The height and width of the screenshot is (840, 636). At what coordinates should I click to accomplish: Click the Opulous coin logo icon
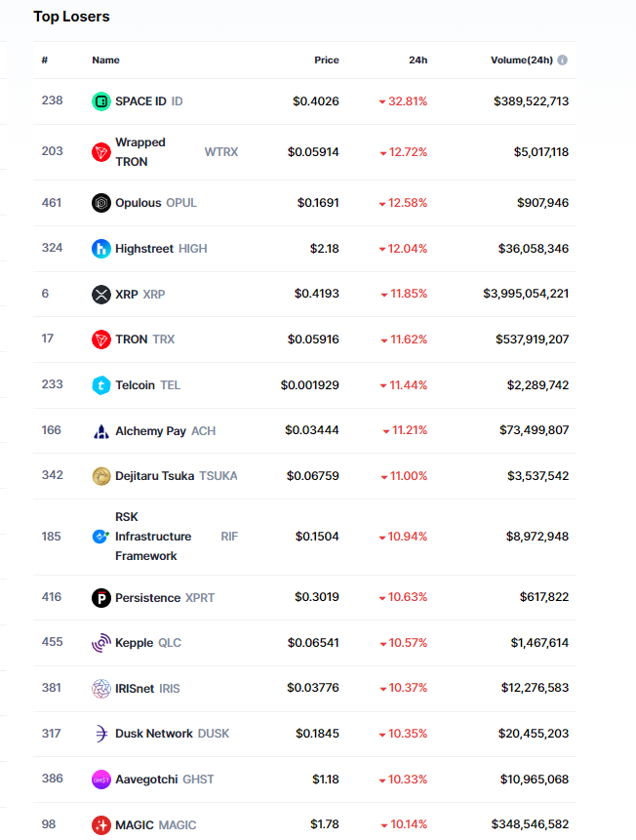(101, 203)
